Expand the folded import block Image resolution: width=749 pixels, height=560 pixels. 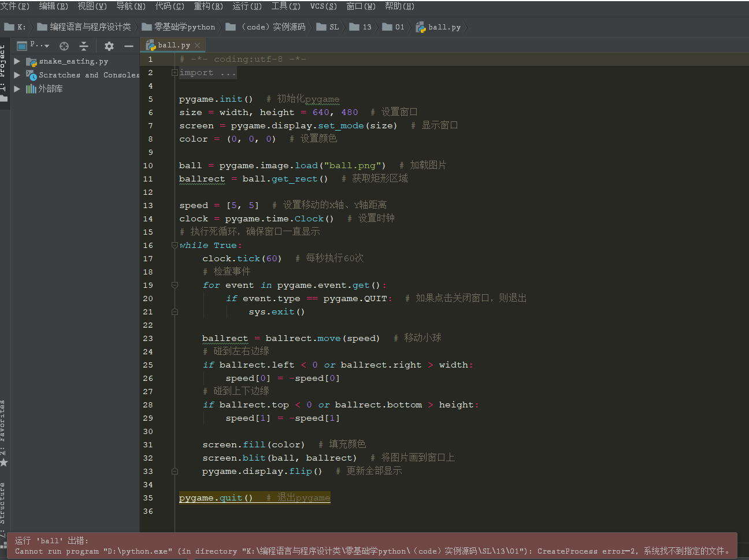[x=175, y=73]
